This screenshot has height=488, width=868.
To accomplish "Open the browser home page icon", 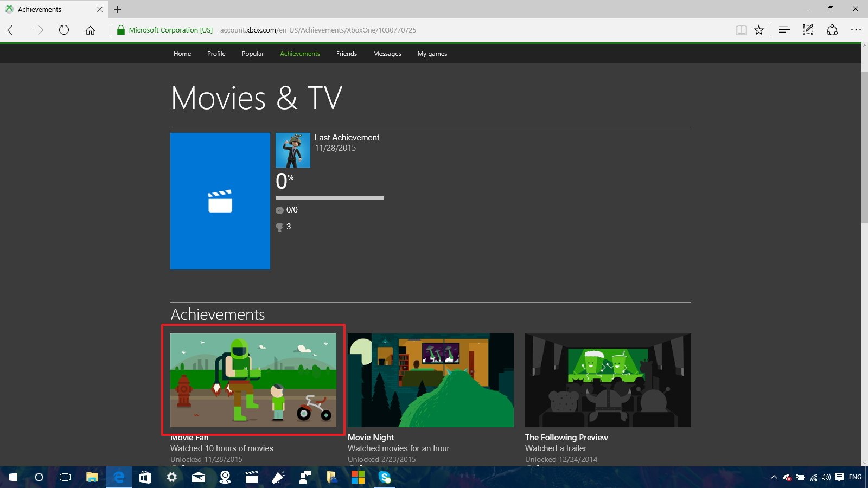I will coord(90,30).
